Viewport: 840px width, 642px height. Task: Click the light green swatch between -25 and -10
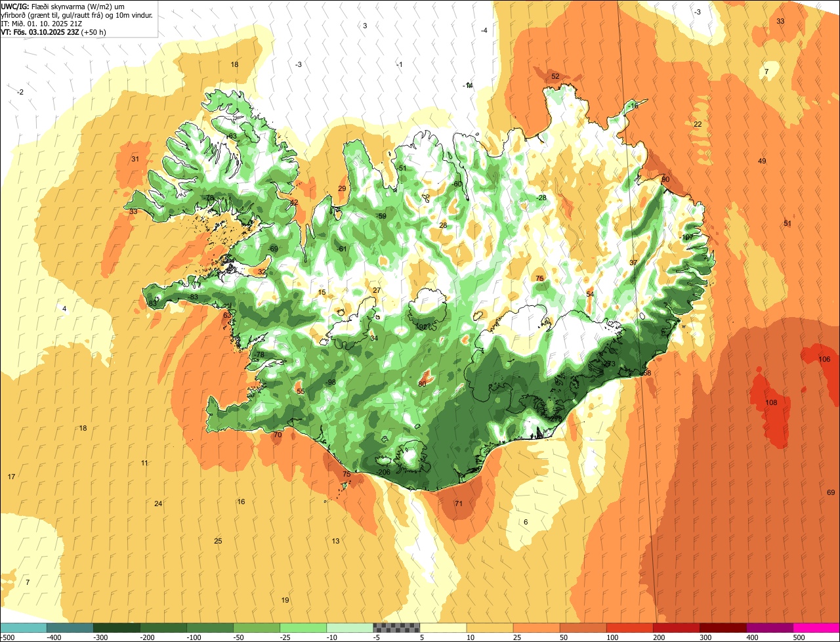coord(303,628)
